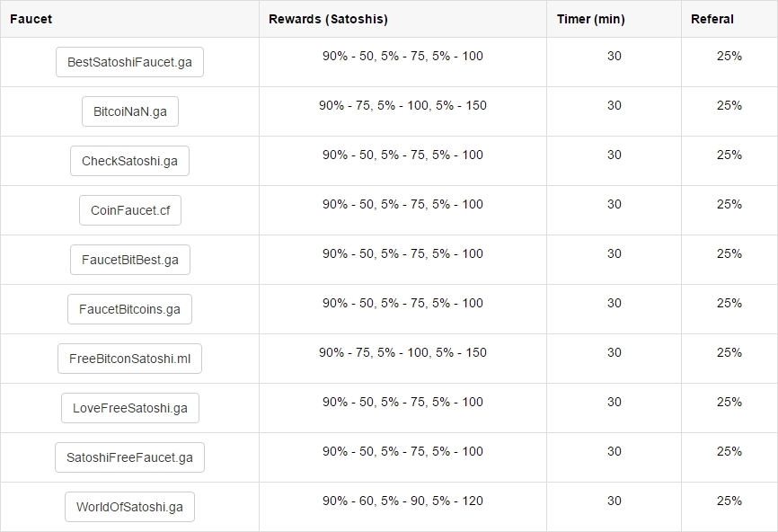Open the BitcoiNaN.ga faucet button

click(x=130, y=111)
